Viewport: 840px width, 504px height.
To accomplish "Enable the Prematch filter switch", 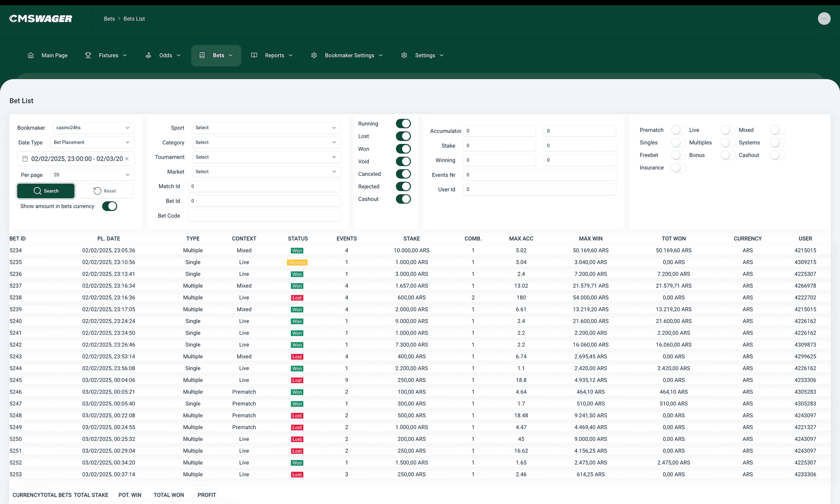I will pos(679,130).
